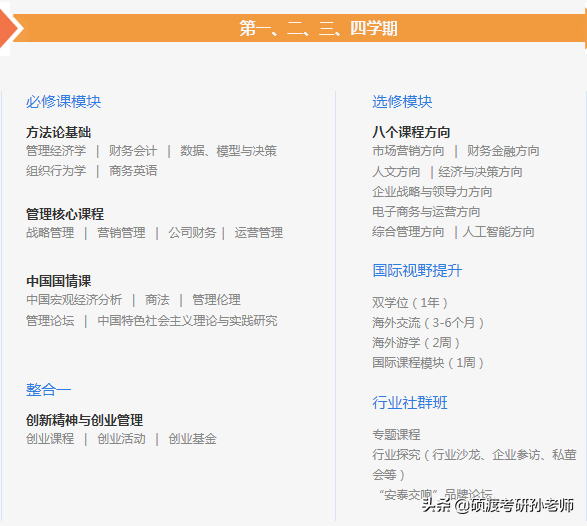Select the 商务英语 course
The width and height of the screenshot is (587, 526).
[x=133, y=171]
